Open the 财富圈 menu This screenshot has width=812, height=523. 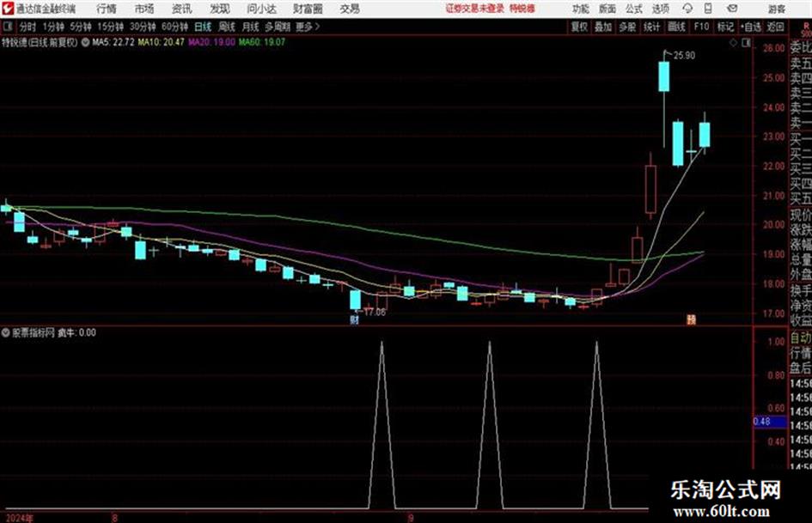tap(308, 9)
